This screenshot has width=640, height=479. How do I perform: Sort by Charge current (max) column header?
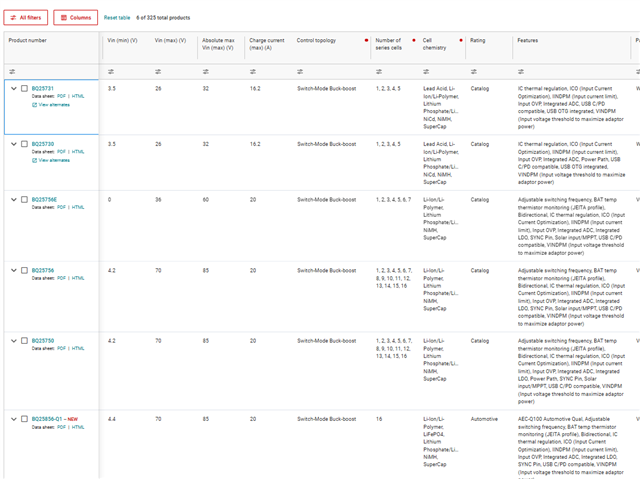[x=267, y=44]
